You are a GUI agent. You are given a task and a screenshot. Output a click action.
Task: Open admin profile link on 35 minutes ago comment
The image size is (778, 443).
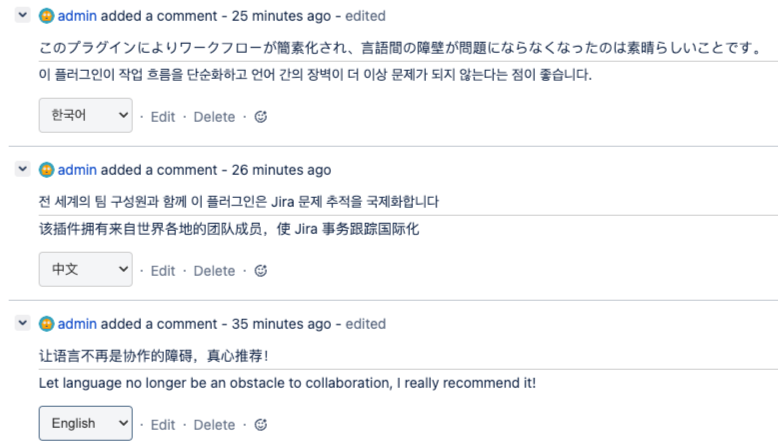[77, 325]
